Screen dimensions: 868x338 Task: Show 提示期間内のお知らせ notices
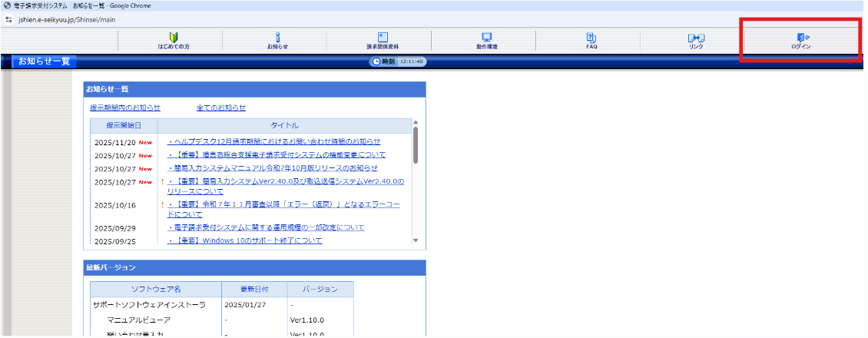(x=125, y=108)
